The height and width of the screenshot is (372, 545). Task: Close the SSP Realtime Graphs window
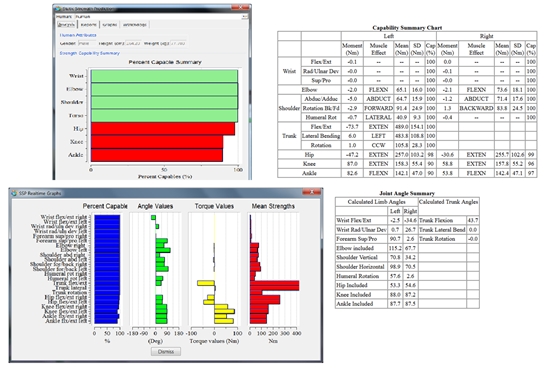coord(311,192)
